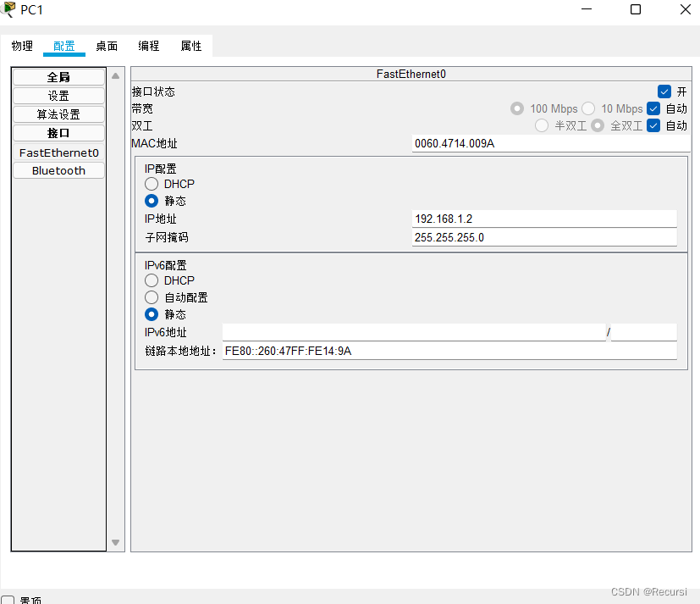Image resolution: width=700 pixels, height=604 pixels.
Task: Toggle the 置顶 checkbox at bottom
Action: 8,600
